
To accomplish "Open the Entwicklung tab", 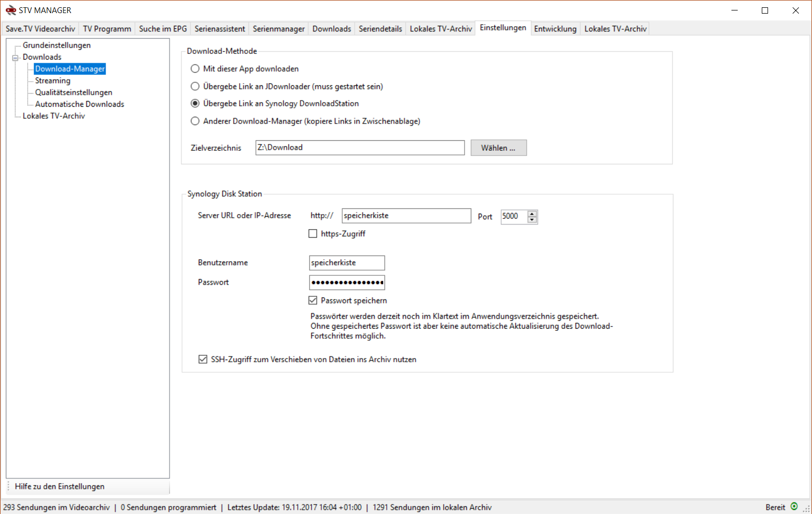I will coord(555,29).
